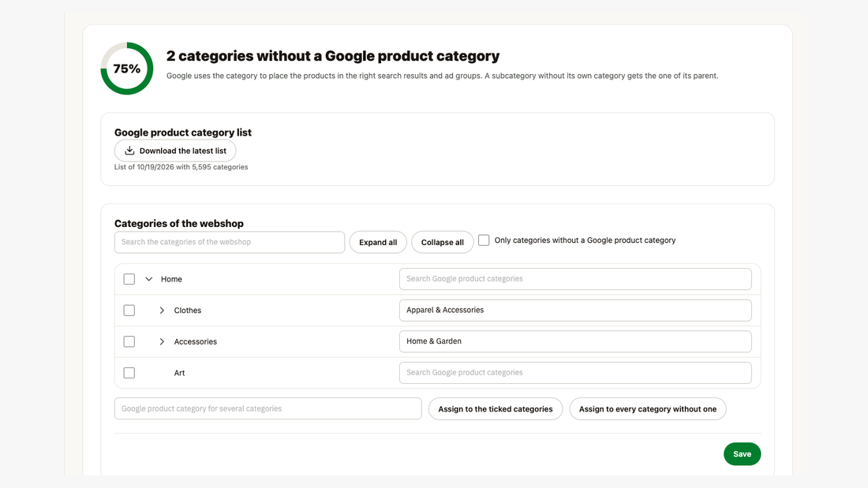Click Expand all button
The height and width of the screenshot is (488, 868).
(378, 242)
